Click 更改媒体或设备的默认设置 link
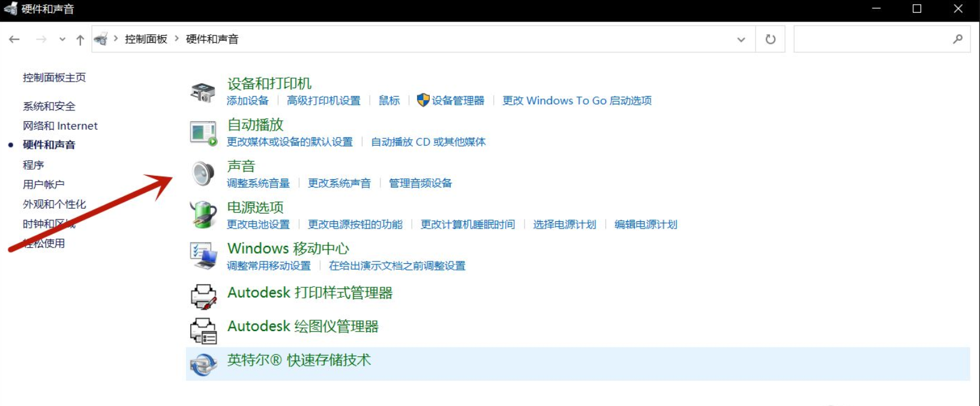Screen dimensions: 980x406 pos(290,142)
